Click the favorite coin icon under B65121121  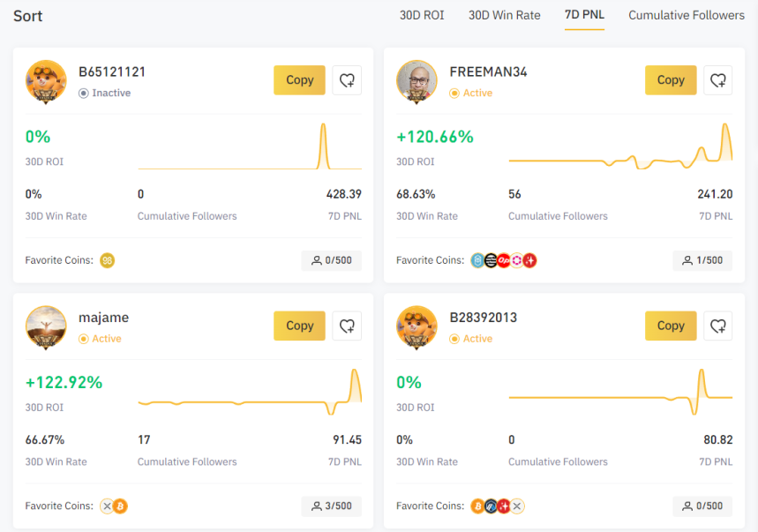(x=108, y=260)
